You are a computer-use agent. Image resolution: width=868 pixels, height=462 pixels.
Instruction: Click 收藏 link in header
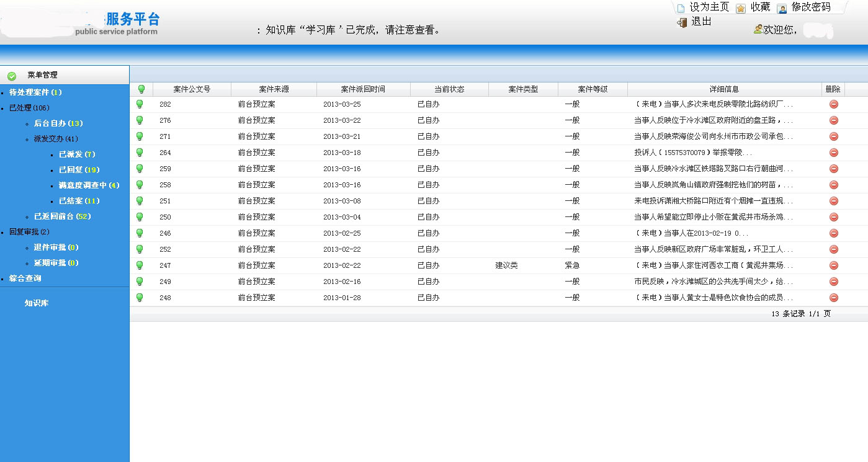click(x=760, y=7)
